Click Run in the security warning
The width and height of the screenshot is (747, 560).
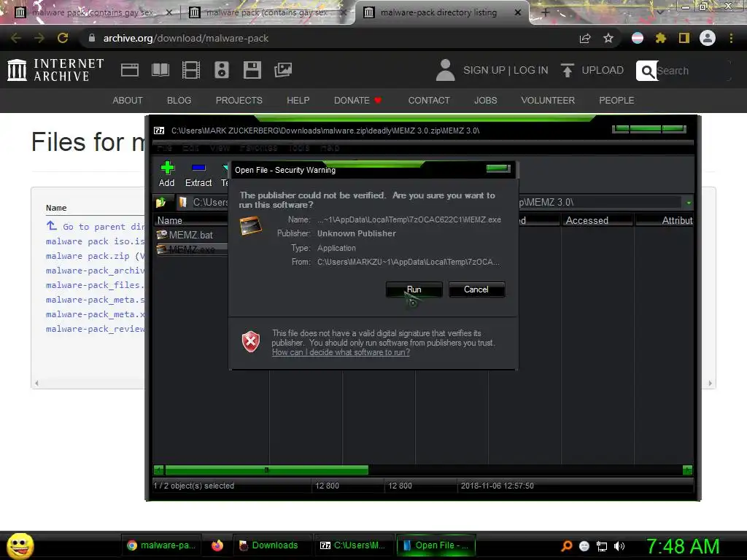(414, 289)
